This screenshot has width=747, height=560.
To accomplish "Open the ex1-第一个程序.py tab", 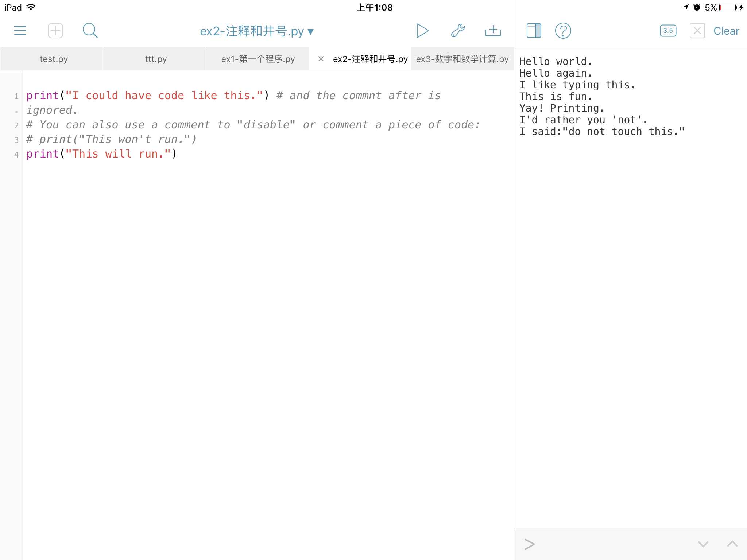I will pos(258,59).
